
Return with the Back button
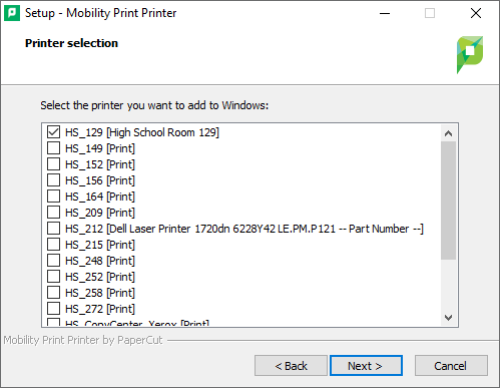tap(291, 366)
